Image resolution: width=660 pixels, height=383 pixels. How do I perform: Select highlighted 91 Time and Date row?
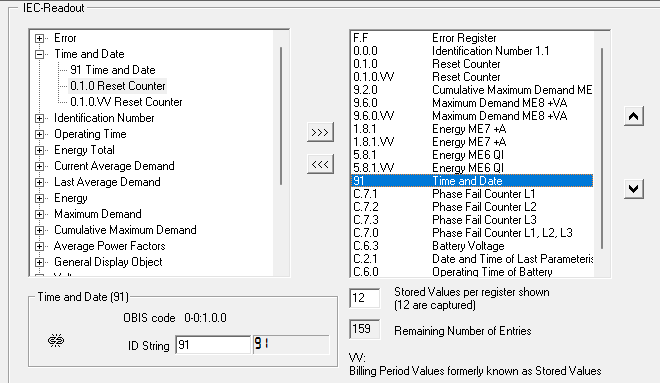point(471,181)
